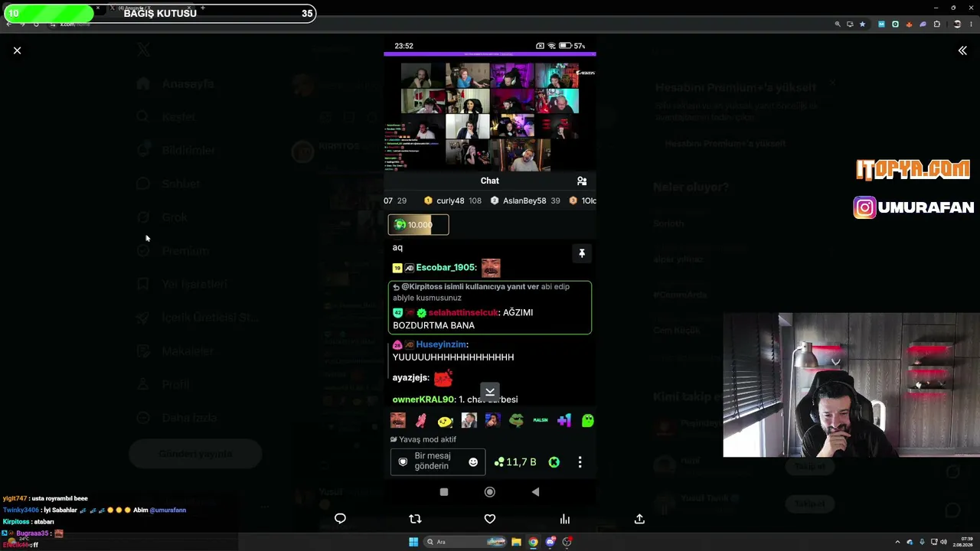Collapse the media viewer side panel
The width and height of the screenshot is (980, 551).
pyautogui.click(x=962, y=51)
